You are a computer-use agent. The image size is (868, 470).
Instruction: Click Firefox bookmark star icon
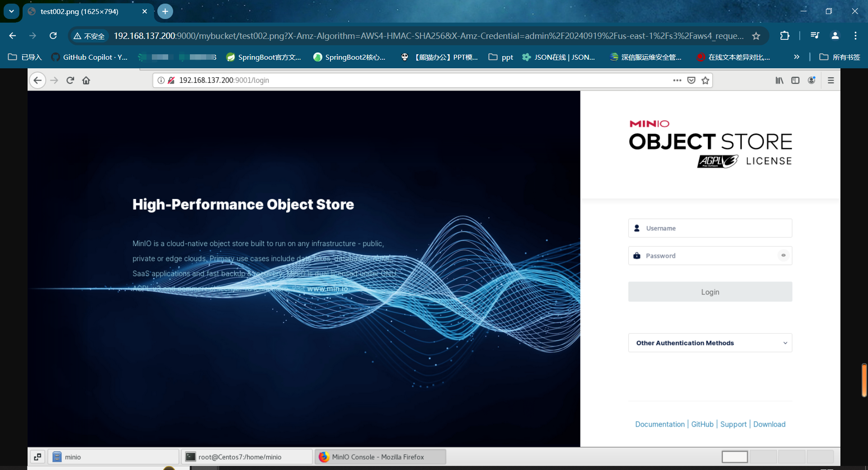click(705, 81)
